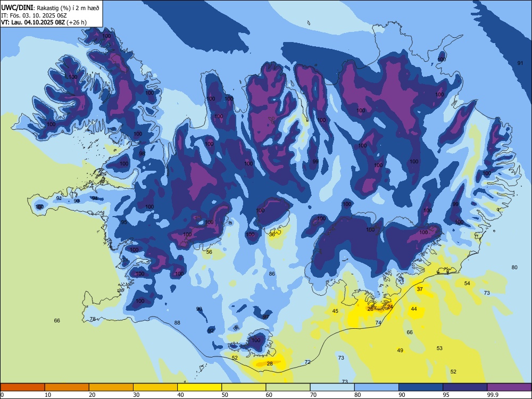Viewport: 532px width, 399px height.
Task: Click the map value 88 in the southwest
Action: [177, 323]
